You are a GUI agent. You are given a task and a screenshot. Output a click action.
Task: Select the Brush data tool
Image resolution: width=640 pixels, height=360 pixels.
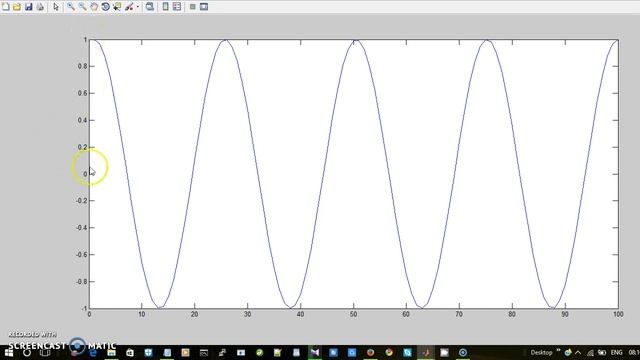[129, 7]
